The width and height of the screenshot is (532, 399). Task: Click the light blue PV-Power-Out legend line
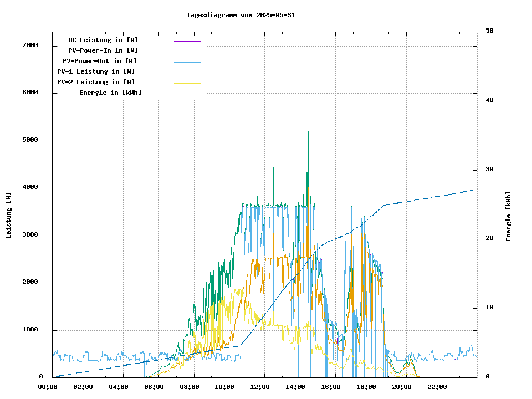[x=187, y=62]
